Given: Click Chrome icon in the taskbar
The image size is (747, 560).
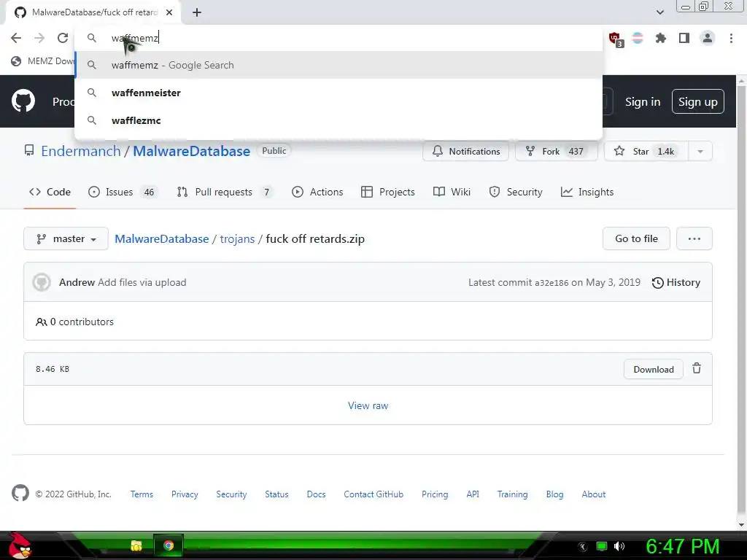Looking at the screenshot, I should tap(169, 545).
